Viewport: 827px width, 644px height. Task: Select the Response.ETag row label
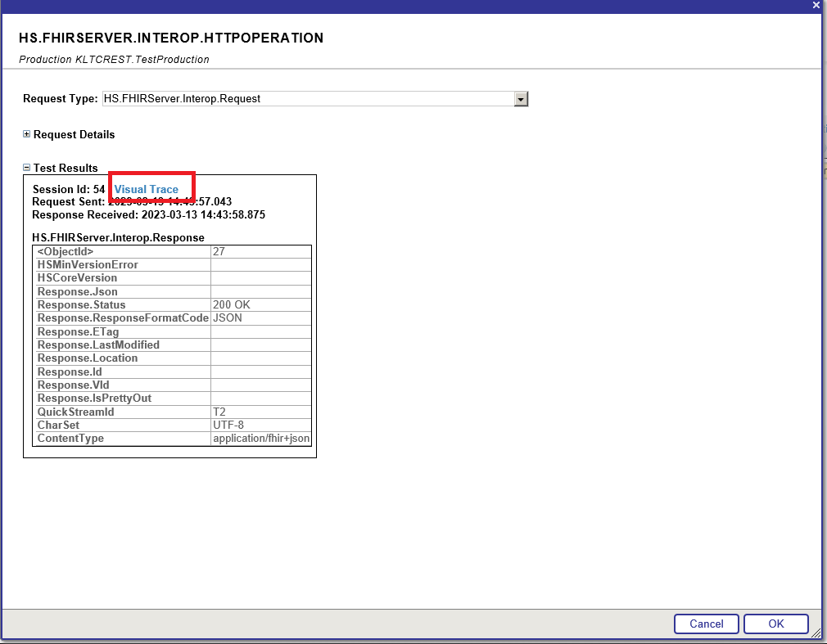pyautogui.click(x=78, y=331)
